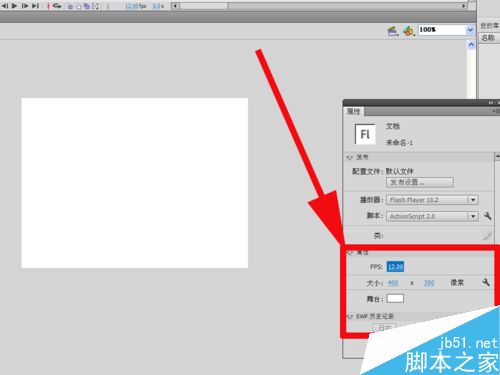Open the stage zoom dropdown arrow

coord(470,30)
